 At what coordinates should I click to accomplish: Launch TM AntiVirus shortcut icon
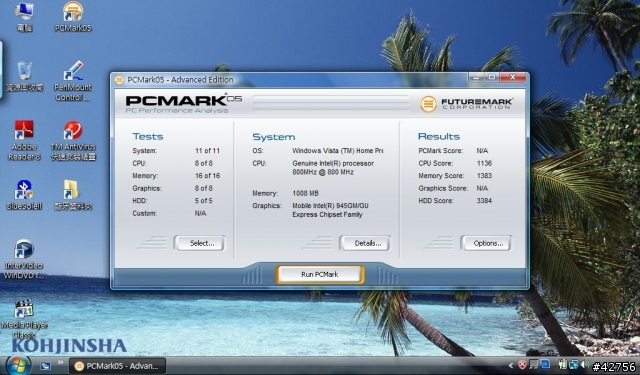[x=73, y=140]
